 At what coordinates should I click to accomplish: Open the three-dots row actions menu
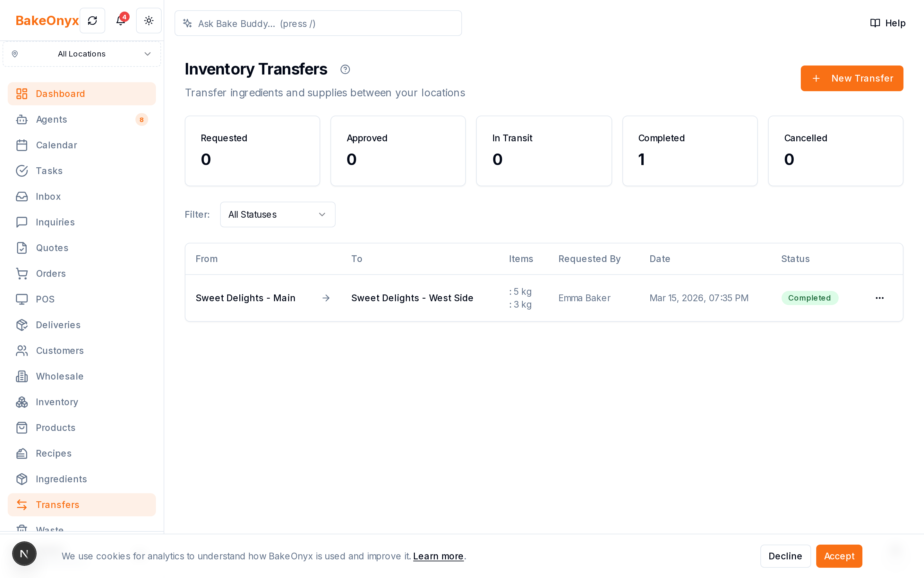coord(880,298)
